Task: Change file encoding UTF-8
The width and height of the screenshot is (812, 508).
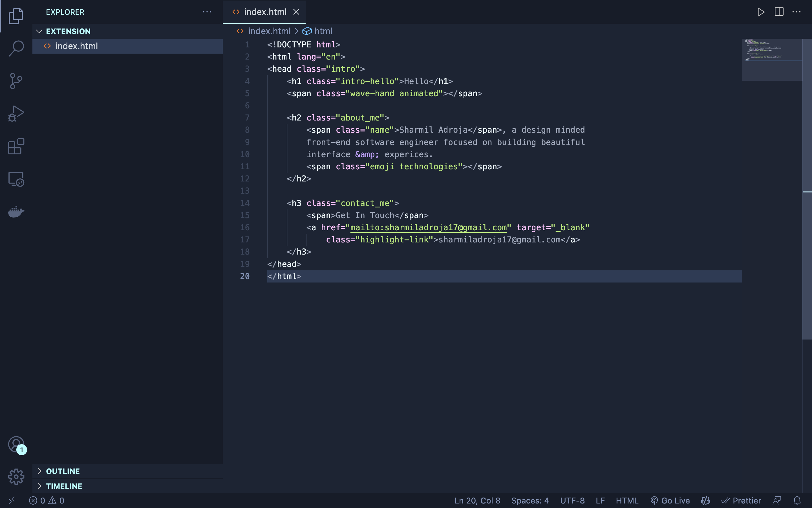Action: (x=572, y=501)
